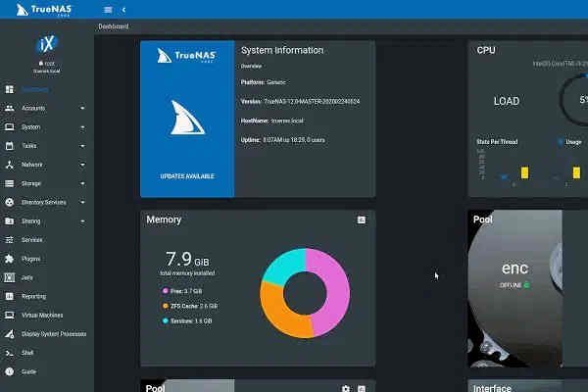Click the Interface card heading
Screen dimensions: 588x392
492,388
